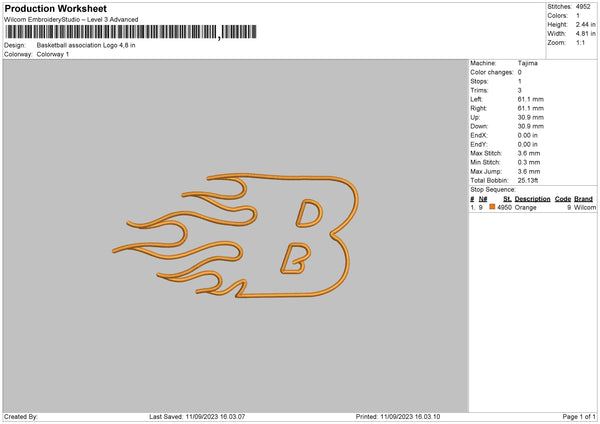The height and width of the screenshot is (424, 600).
Task: Select the EndY 0.00 in value
Action: click(528, 145)
